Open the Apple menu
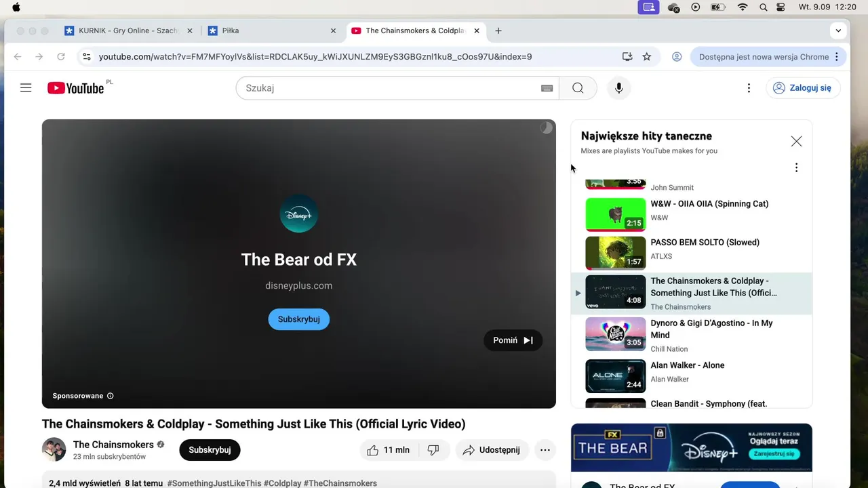 (16, 7)
